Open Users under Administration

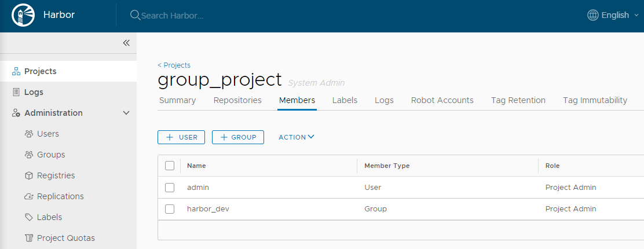[x=47, y=134]
